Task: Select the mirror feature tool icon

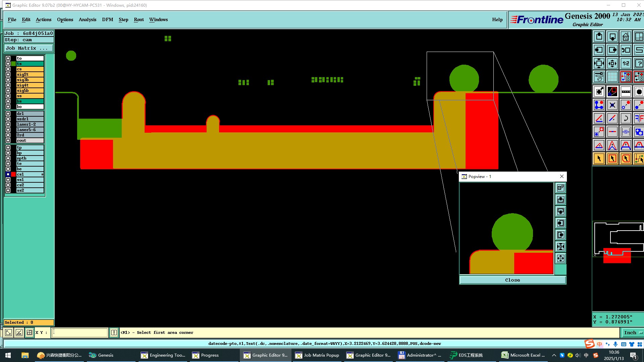Action: tap(639, 118)
